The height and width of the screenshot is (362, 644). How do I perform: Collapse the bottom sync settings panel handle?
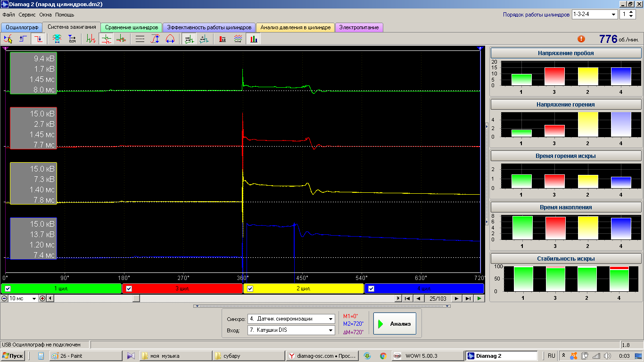(x=322, y=306)
